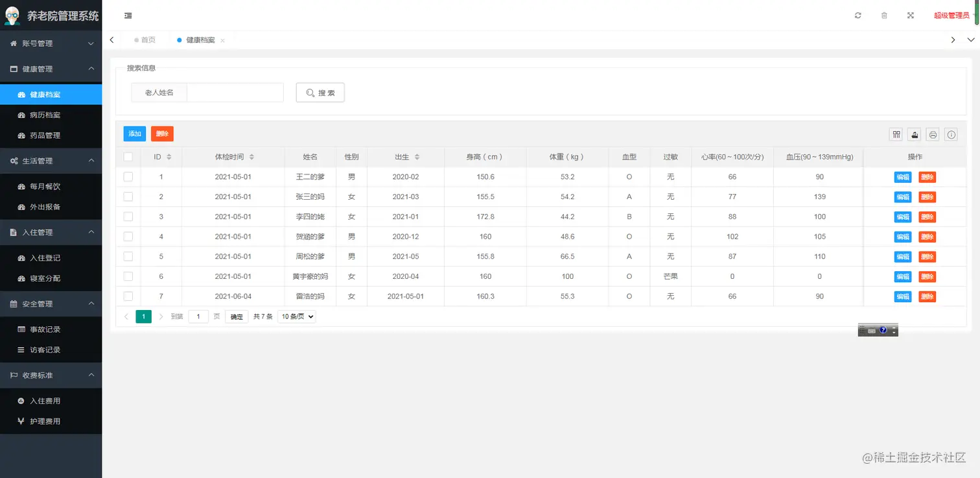The height and width of the screenshot is (478, 980).
Task: Open 每月餐饮 in the sidebar
Action: pyautogui.click(x=51, y=186)
